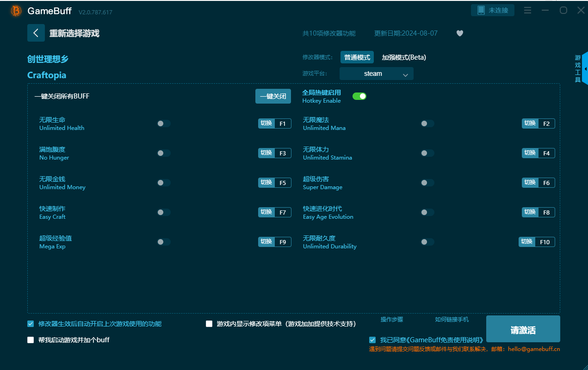Click 切换 button for F9 hotkey

[266, 242]
